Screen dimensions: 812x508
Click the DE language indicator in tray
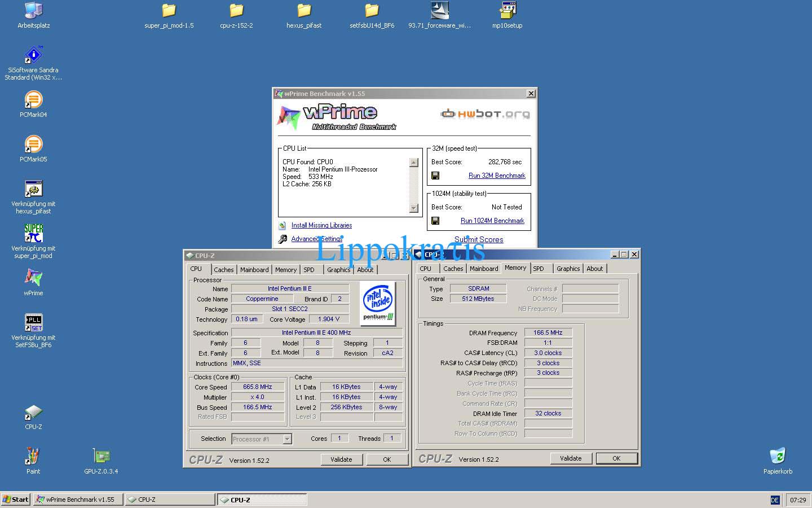(775, 500)
